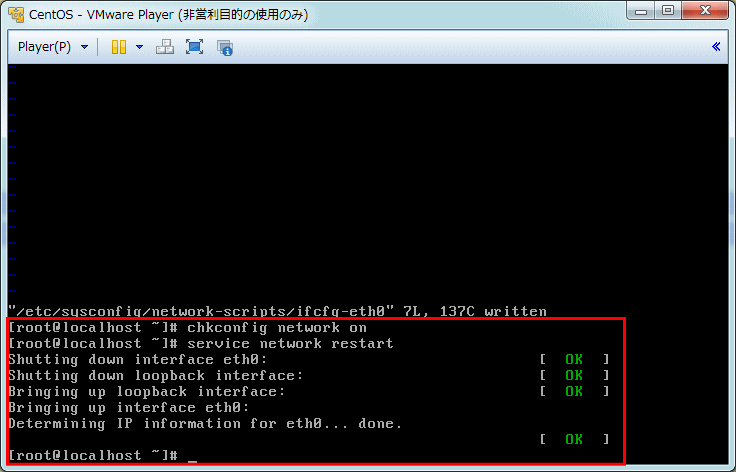The height and width of the screenshot is (472, 736).
Task: Click the OK status for bringing up loopback
Action: click(573, 392)
